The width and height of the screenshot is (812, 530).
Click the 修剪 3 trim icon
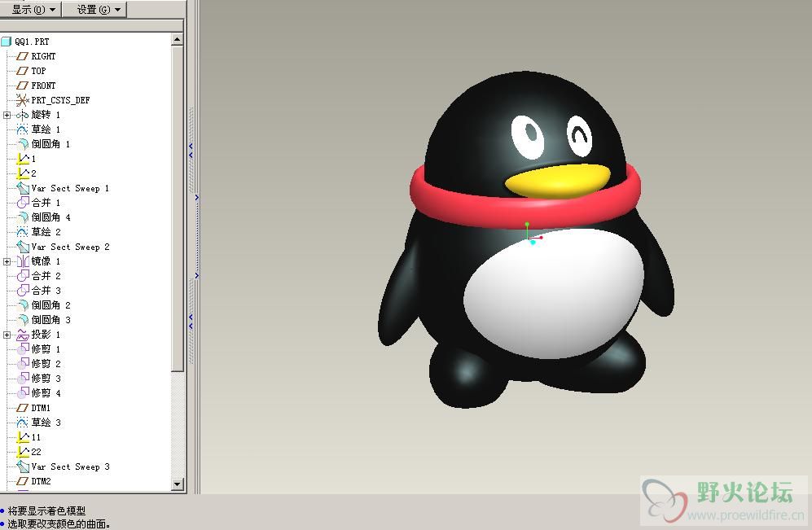(x=22, y=379)
